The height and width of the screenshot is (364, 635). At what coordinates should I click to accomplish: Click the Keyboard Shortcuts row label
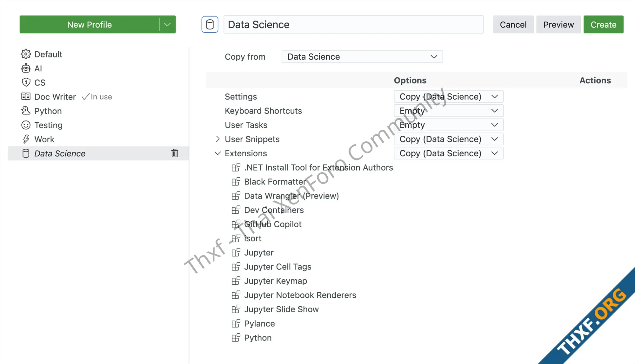[263, 111]
